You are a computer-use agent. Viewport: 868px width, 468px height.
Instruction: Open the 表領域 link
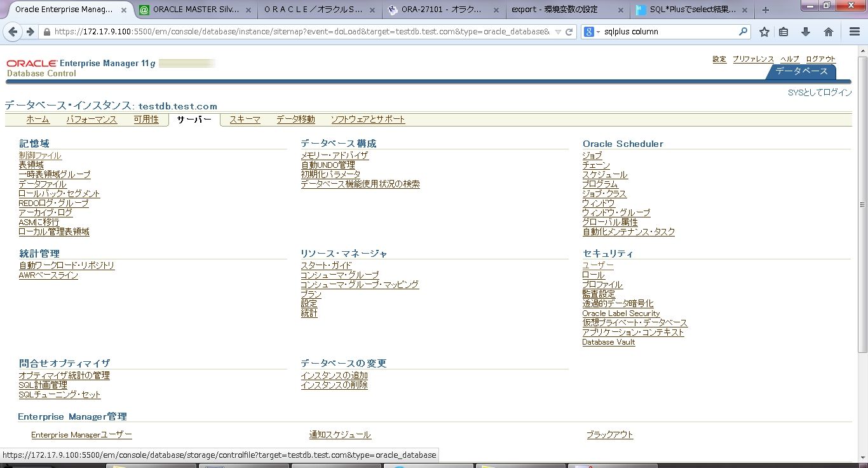point(31,165)
